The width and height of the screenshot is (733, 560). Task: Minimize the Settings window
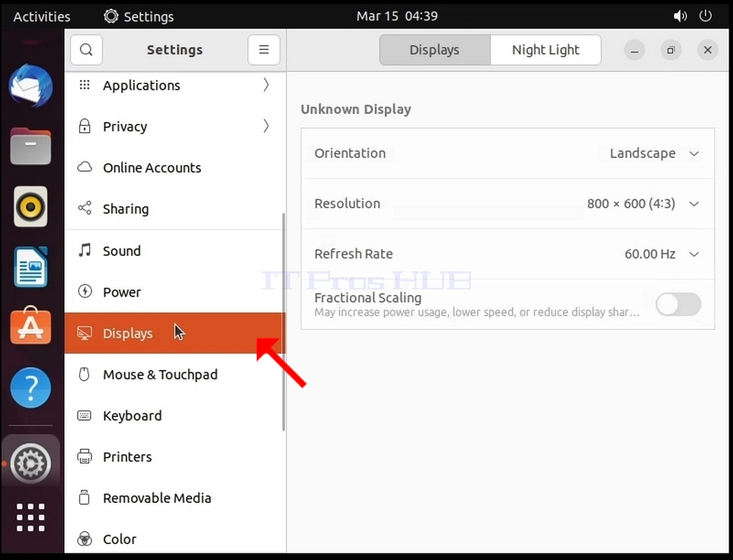coord(634,50)
